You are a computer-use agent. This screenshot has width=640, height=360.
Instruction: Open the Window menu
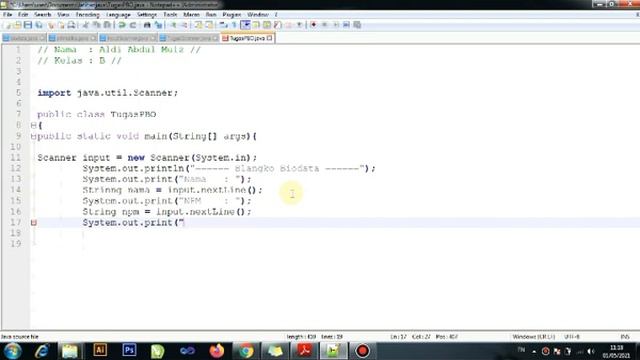pyautogui.click(x=258, y=15)
